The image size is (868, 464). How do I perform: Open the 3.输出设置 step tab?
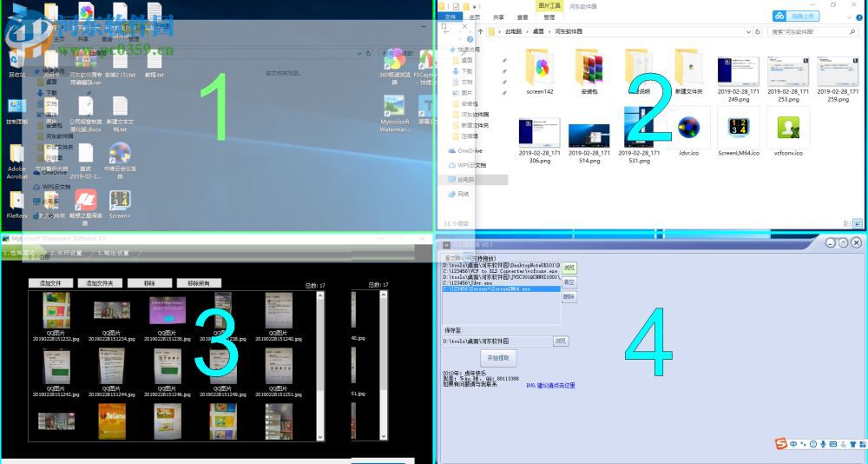click(x=113, y=253)
